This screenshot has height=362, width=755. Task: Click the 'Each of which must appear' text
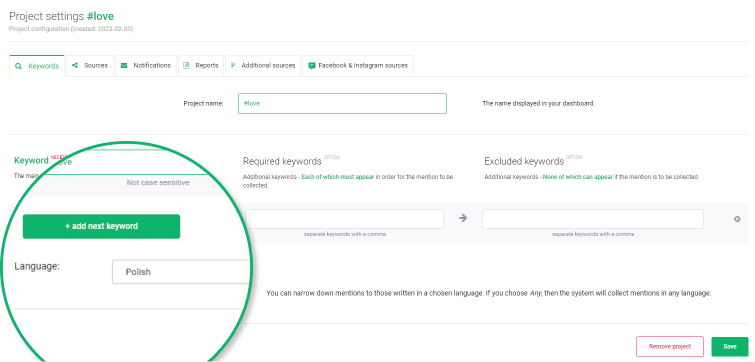pos(338,177)
